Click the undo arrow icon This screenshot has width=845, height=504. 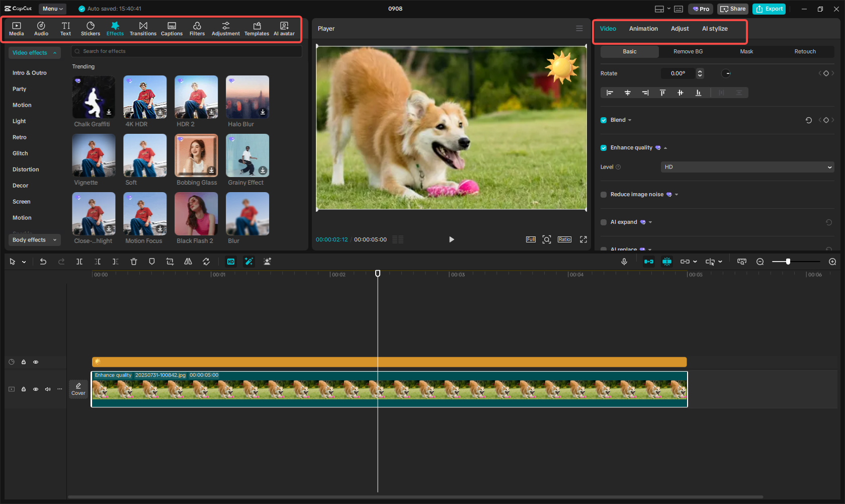[x=43, y=262]
